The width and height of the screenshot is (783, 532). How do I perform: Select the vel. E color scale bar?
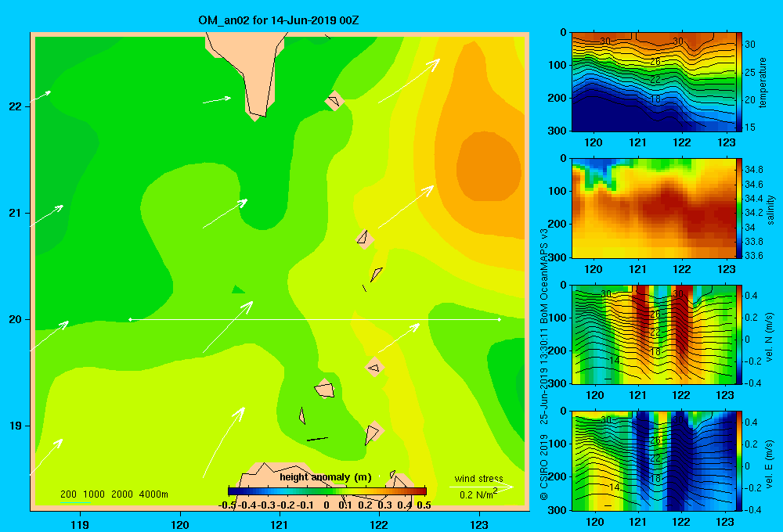pos(739,461)
